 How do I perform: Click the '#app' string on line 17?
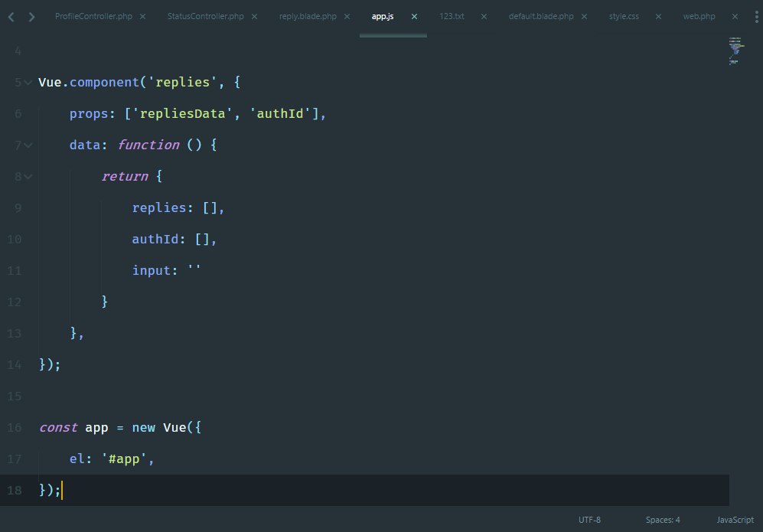(124, 459)
